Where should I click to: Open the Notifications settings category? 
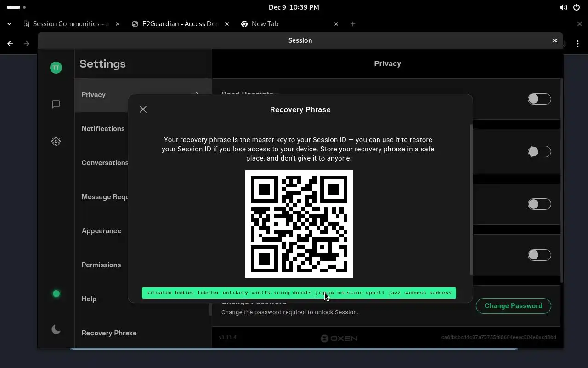tap(103, 129)
